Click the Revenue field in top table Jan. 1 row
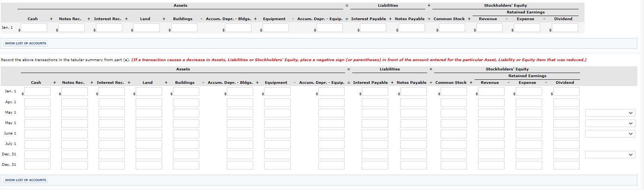 (x=489, y=28)
